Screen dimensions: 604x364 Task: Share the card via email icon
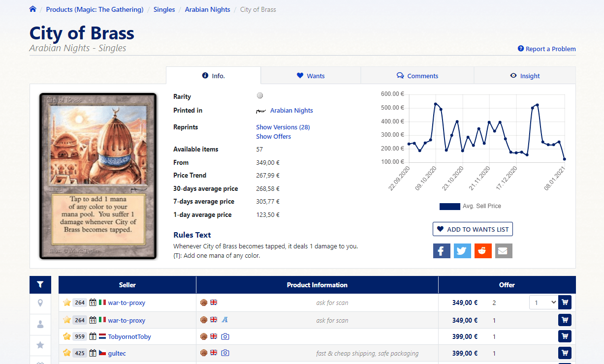click(x=504, y=250)
